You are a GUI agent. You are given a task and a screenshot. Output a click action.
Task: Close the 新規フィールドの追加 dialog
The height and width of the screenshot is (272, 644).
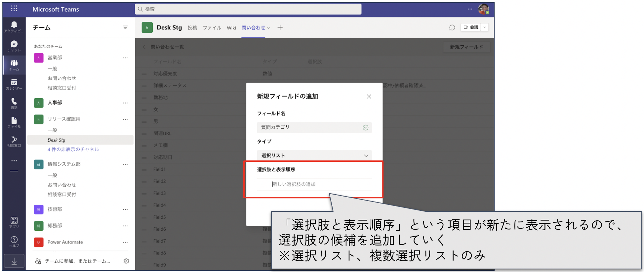coord(369,97)
